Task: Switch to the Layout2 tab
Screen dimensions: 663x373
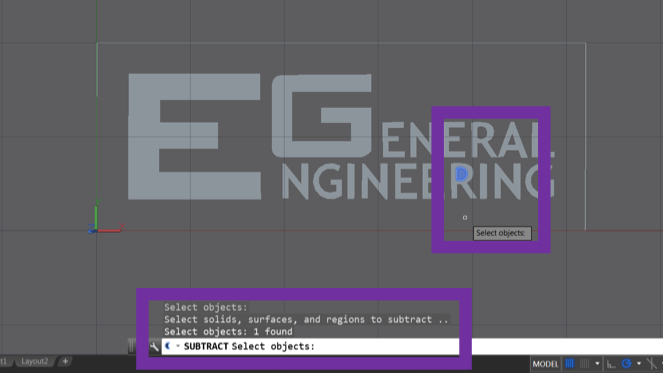Action: click(35, 361)
